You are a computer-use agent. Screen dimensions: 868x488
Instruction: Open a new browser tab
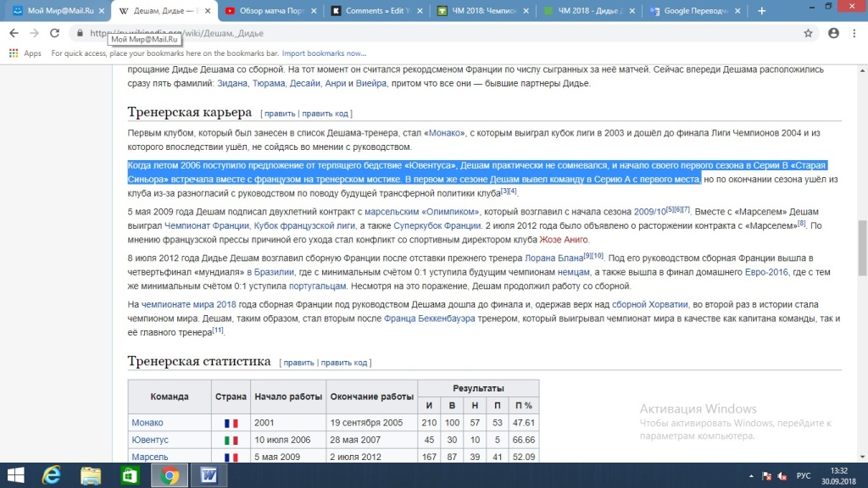762,10
